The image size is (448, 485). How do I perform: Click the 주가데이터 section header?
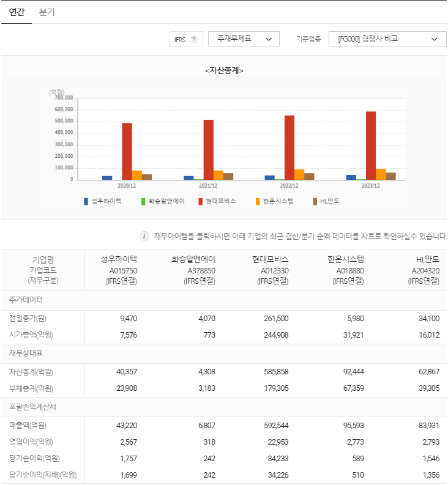coord(26,300)
